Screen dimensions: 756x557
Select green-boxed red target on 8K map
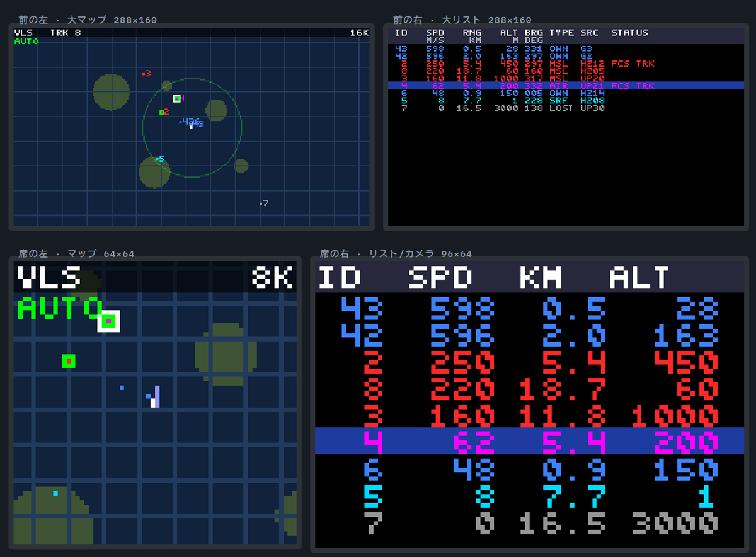click(69, 361)
